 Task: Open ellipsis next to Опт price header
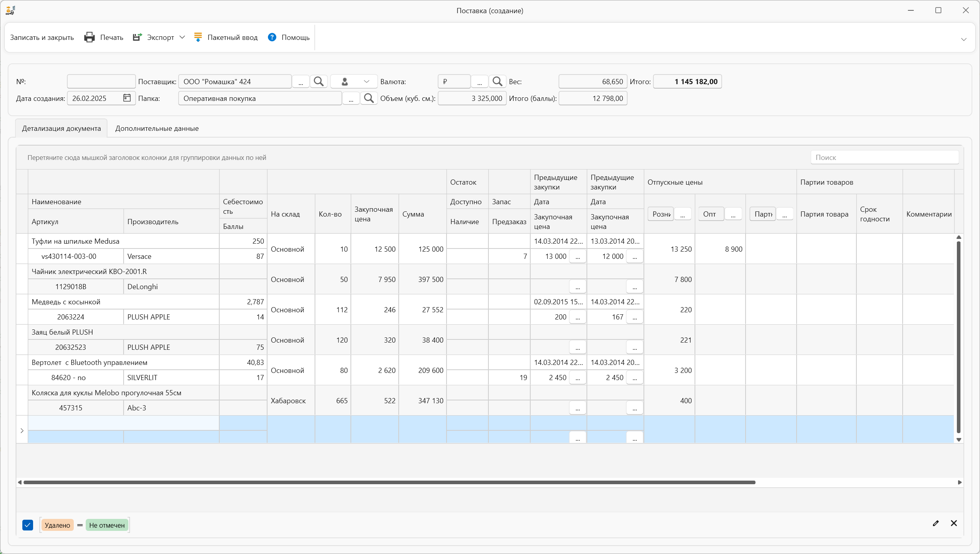coord(733,214)
